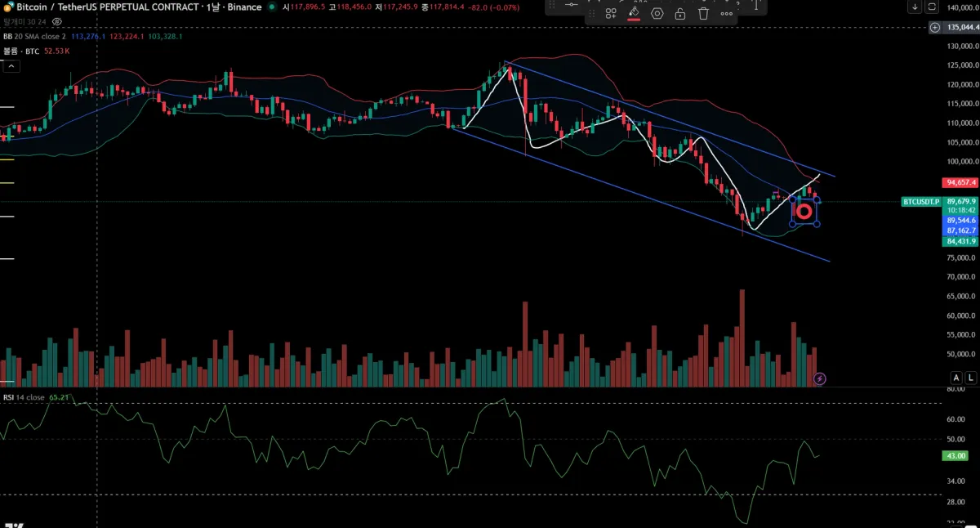Toggle auto scale with A button
This screenshot has height=528, width=980.
956,378
